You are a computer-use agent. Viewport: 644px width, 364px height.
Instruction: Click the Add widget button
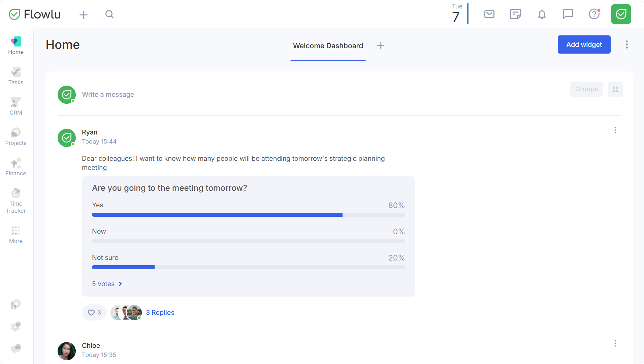pyautogui.click(x=584, y=44)
